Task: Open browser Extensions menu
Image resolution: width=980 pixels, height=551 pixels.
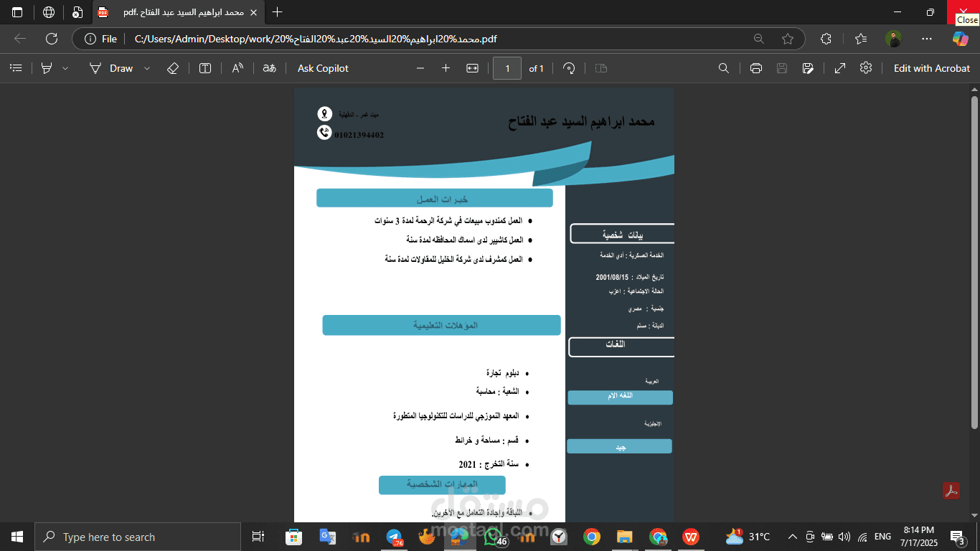Action: [x=826, y=39]
